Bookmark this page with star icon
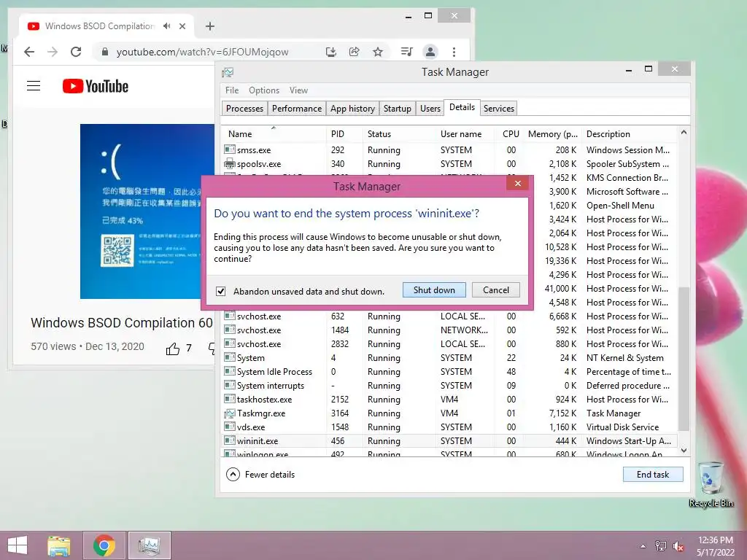Image resolution: width=747 pixels, height=560 pixels. (378, 52)
